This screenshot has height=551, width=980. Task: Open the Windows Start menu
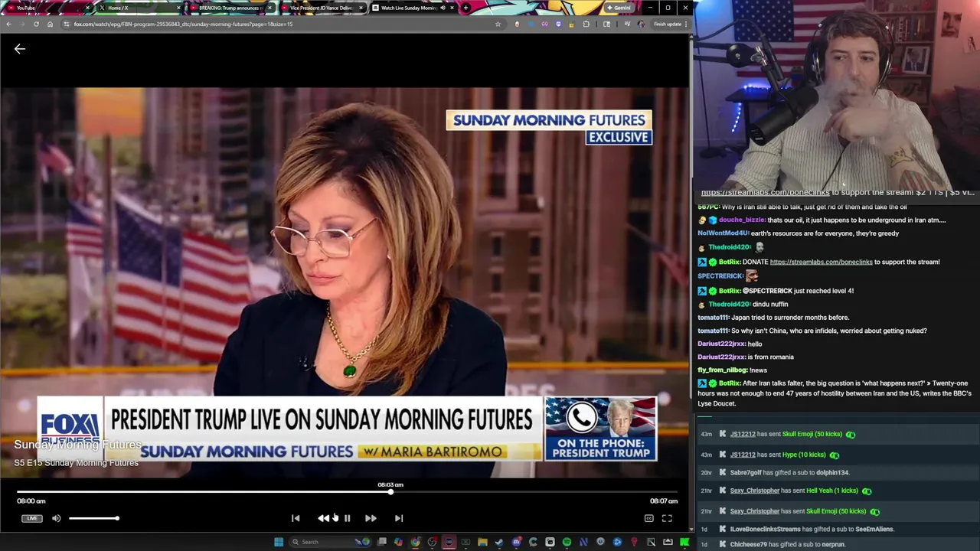(x=279, y=542)
